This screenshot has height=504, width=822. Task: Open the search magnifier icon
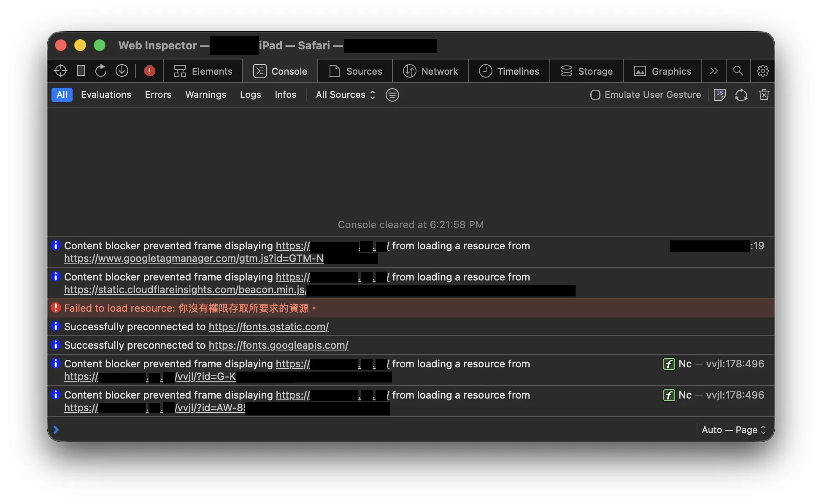pyautogui.click(x=738, y=71)
